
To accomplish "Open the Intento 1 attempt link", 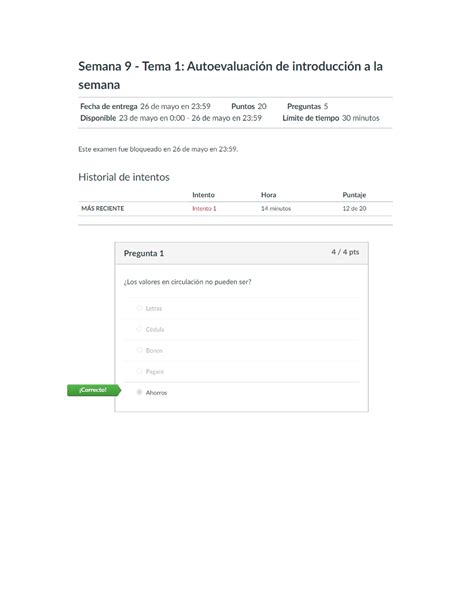I will 204,208.
